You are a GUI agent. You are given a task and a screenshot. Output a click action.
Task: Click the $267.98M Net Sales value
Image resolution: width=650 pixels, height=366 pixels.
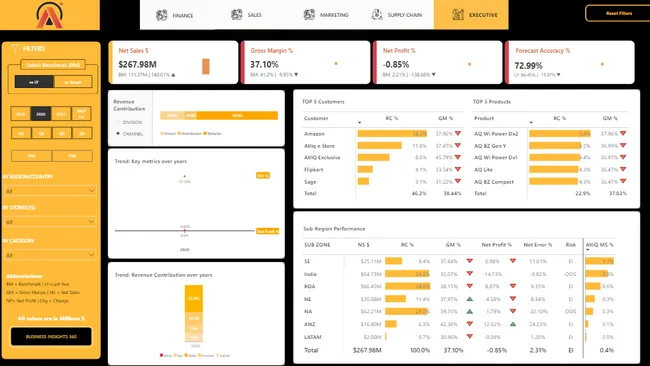137,64
